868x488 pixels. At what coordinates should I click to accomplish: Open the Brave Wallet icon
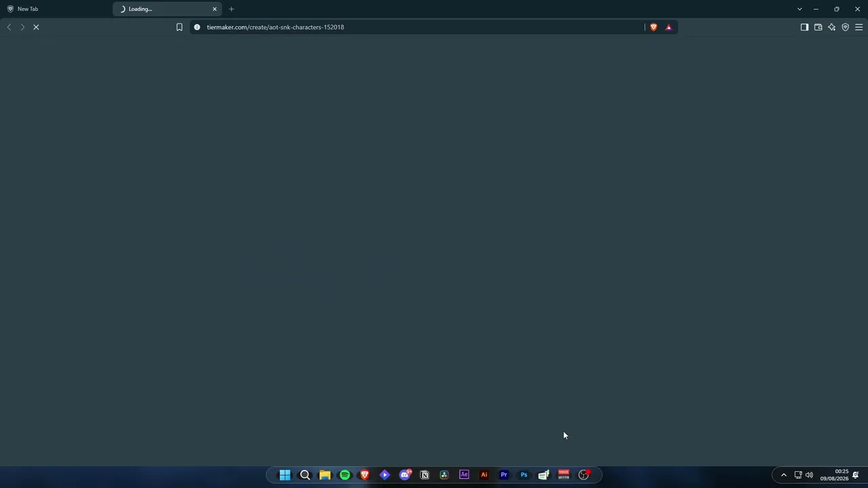(818, 27)
